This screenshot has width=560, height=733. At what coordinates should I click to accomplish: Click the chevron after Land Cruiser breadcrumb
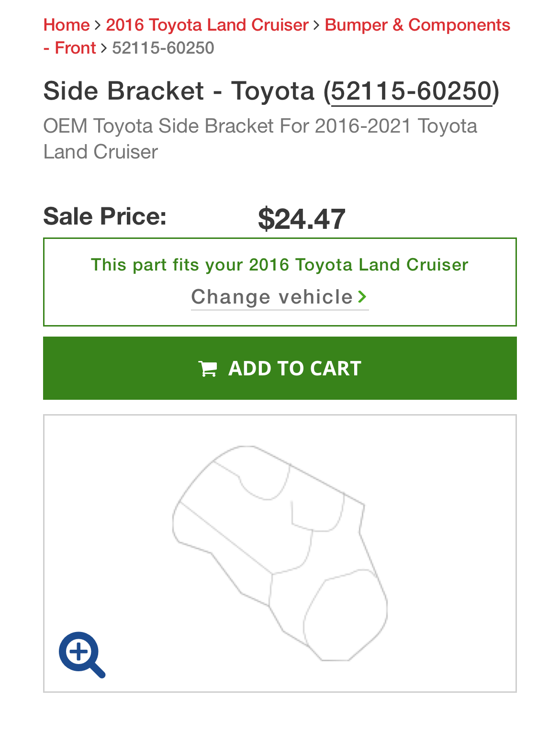tap(316, 25)
